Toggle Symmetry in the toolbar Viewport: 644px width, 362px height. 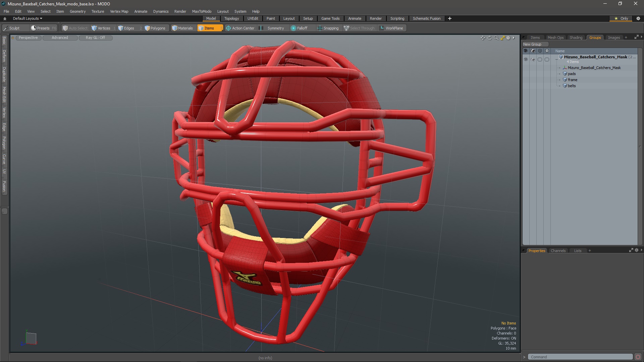pos(272,28)
